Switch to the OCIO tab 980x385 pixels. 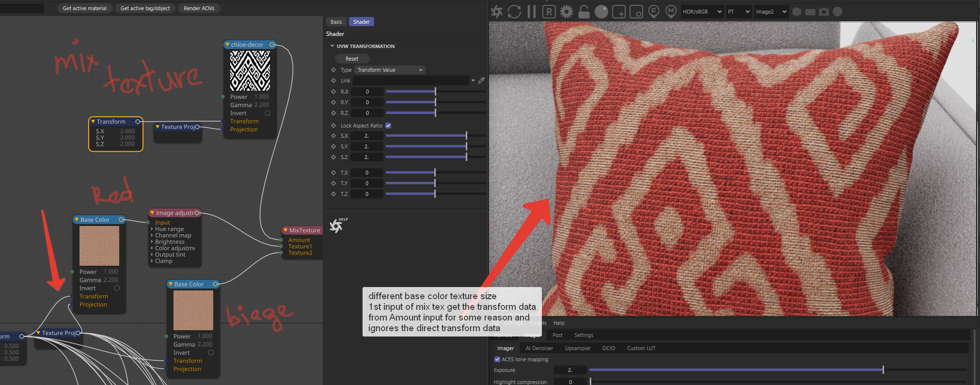tap(609, 348)
